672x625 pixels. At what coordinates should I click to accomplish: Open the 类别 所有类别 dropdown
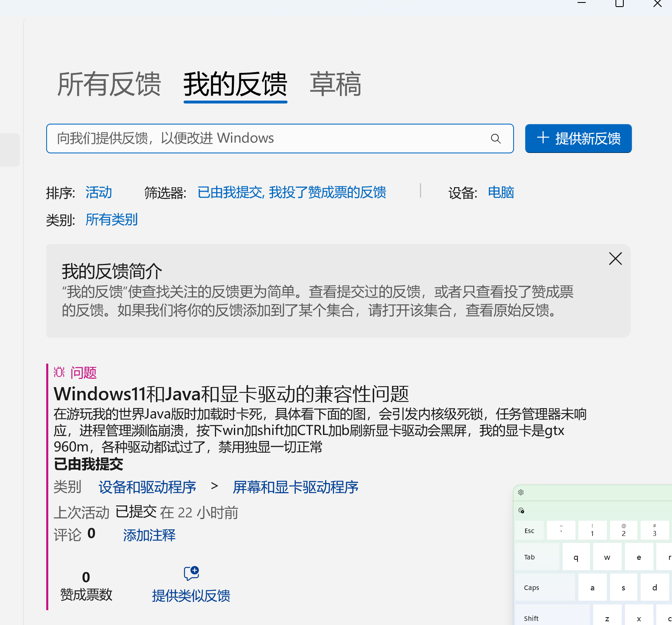(x=112, y=220)
